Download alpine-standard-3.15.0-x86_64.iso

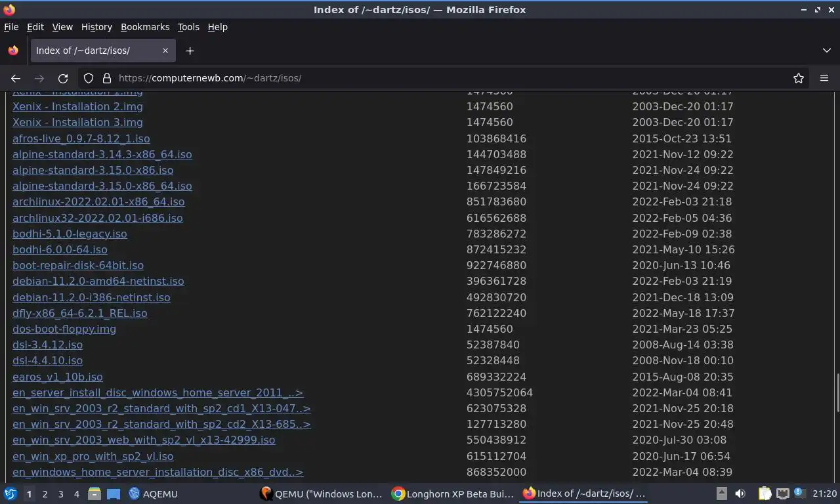tap(102, 186)
